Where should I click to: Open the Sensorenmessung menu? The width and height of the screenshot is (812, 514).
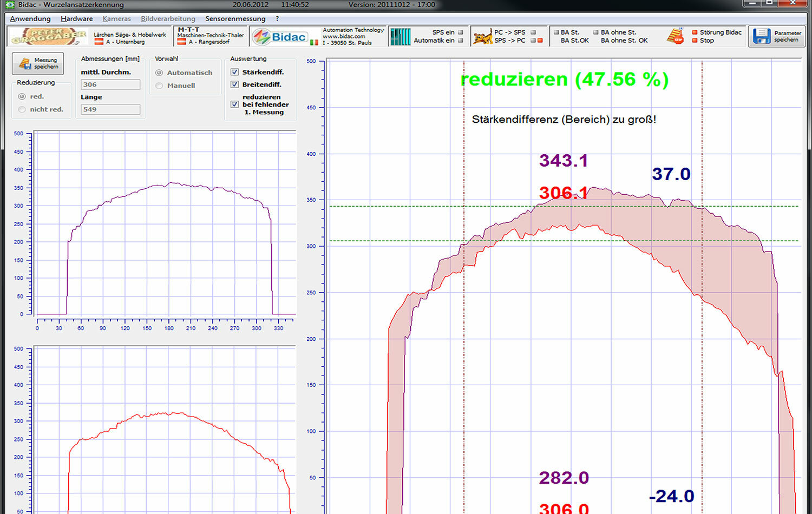(x=235, y=18)
